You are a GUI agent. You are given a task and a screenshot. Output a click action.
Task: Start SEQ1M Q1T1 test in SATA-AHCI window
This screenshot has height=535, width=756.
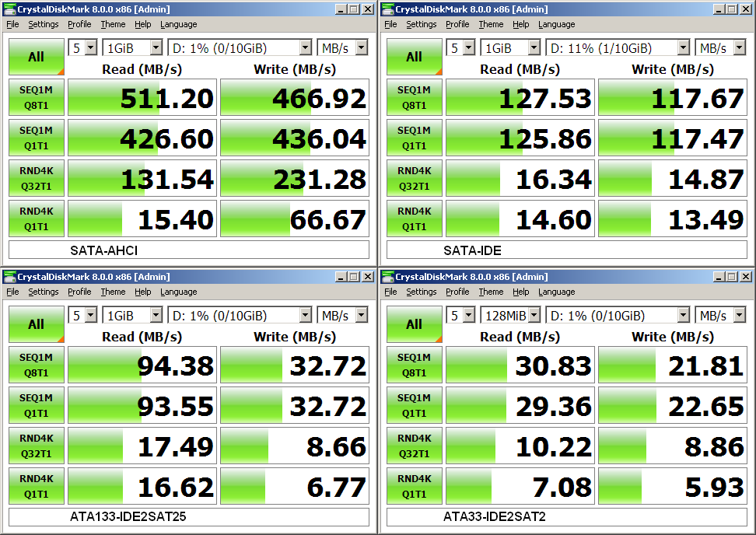36,138
